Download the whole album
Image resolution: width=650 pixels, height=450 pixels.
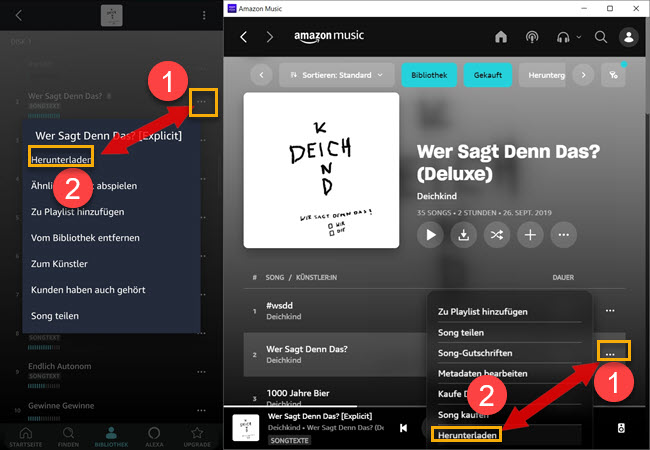[463, 235]
